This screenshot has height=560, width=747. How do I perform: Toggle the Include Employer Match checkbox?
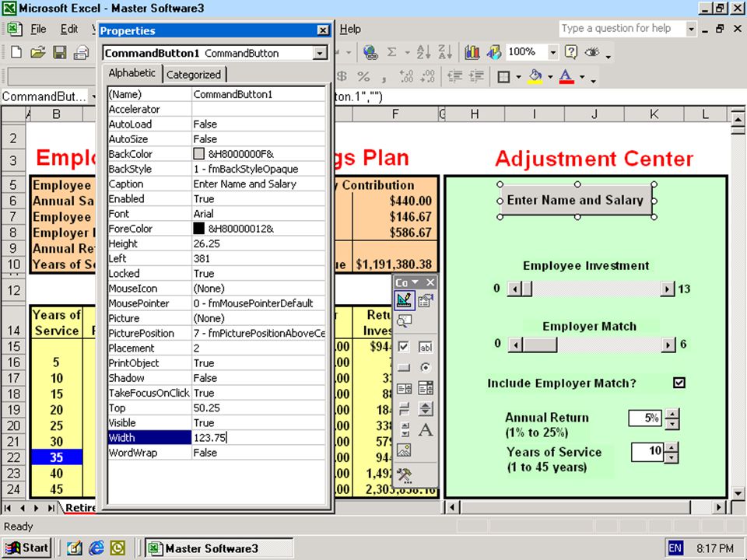click(x=679, y=383)
